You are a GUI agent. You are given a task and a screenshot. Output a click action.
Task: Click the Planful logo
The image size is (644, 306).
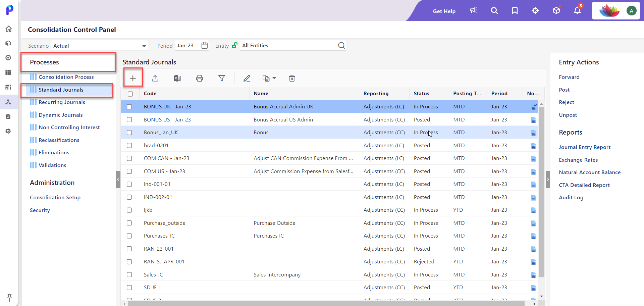click(10, 10)
